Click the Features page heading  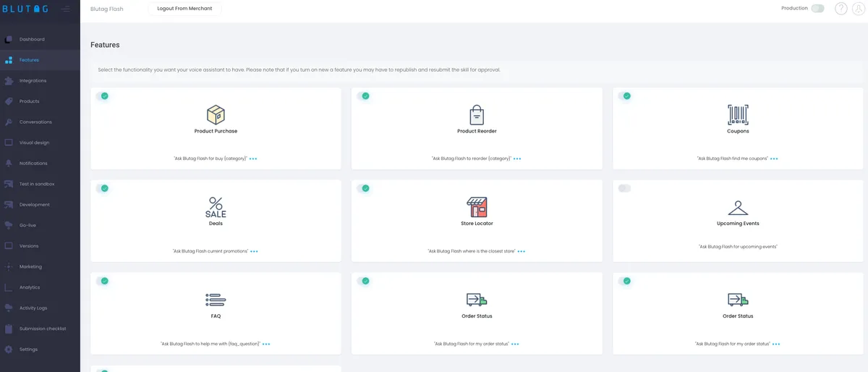pos(105,45)
